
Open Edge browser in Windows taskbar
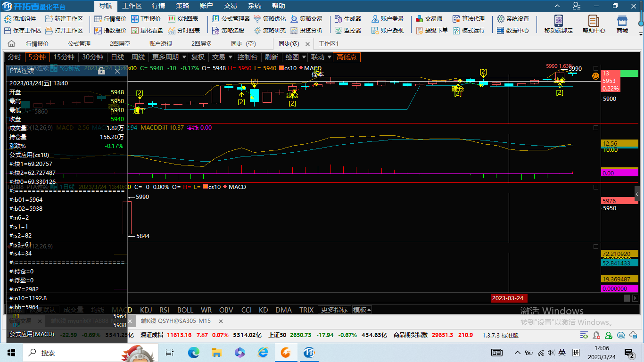[x=194, y=352]
